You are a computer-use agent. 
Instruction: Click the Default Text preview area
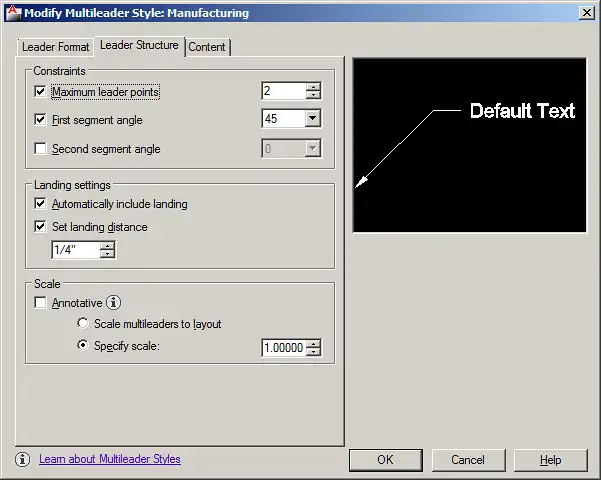470,145
